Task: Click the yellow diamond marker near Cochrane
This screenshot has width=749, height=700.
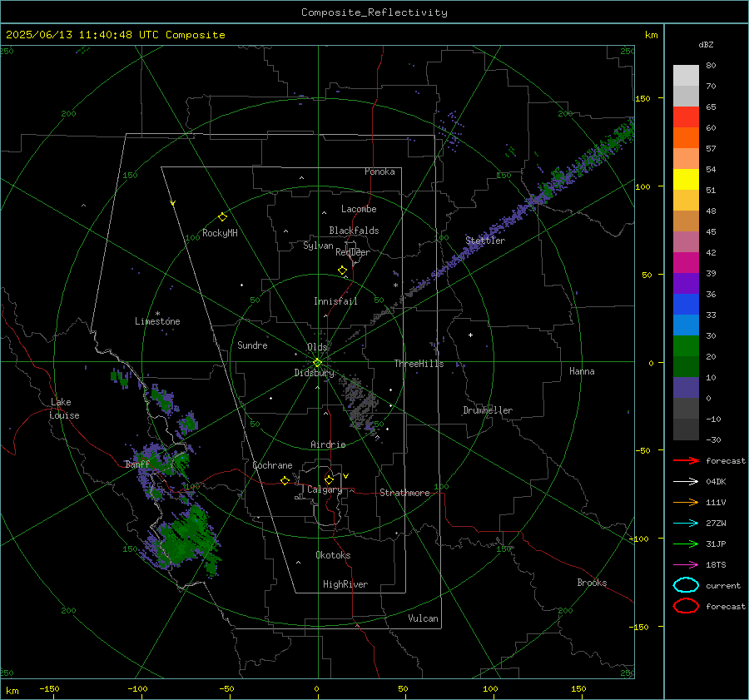Action: [285, 481]
